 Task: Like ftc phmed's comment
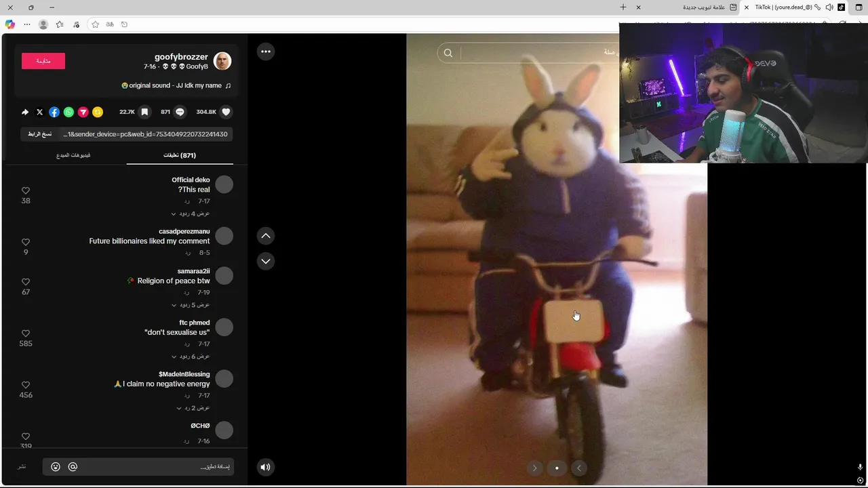pos(26,333)
